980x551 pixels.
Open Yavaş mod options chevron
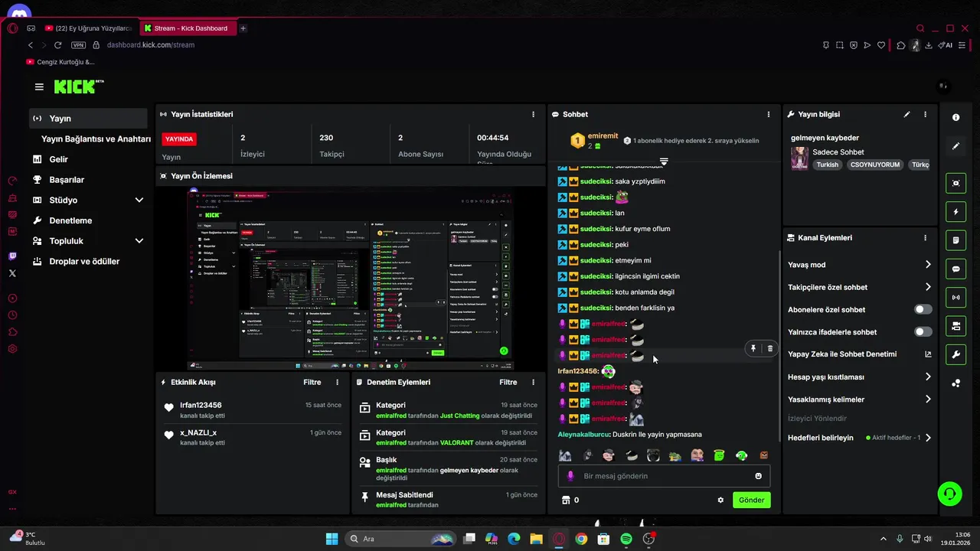(928, 265)
